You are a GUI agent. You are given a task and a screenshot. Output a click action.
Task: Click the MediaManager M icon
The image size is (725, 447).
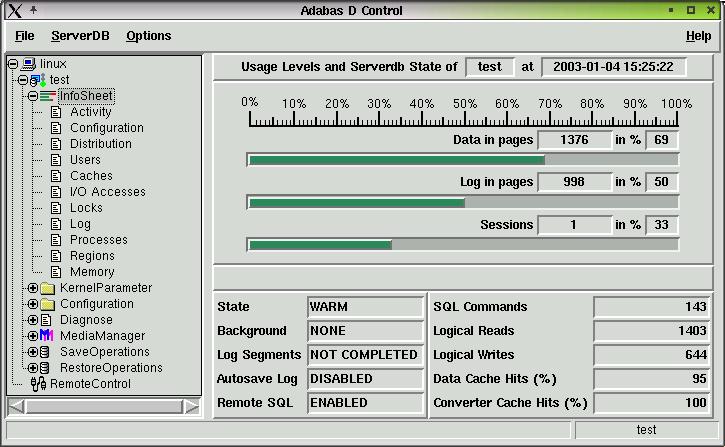[x=47, y=335]
